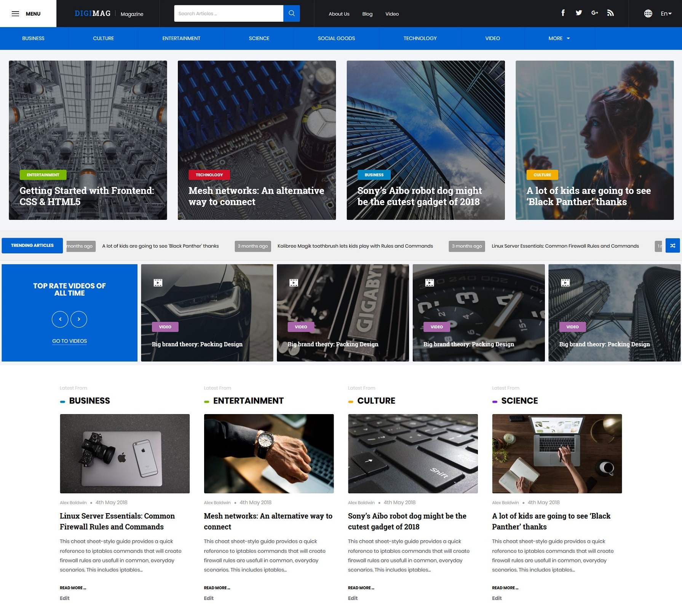Click Edit under the Science article
Image resolution: width=682 pixels, height=616 pixels.
[497, 598]
